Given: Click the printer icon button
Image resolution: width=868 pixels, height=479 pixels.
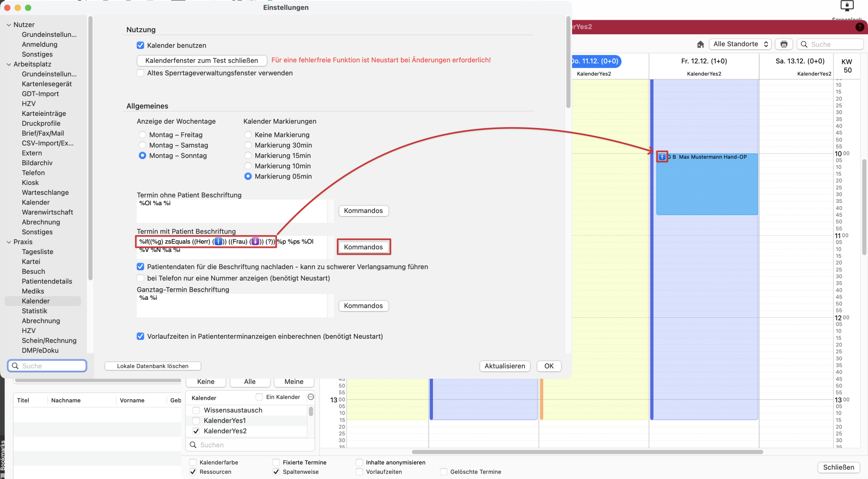Looking at the screenshot, I should 784,44.
